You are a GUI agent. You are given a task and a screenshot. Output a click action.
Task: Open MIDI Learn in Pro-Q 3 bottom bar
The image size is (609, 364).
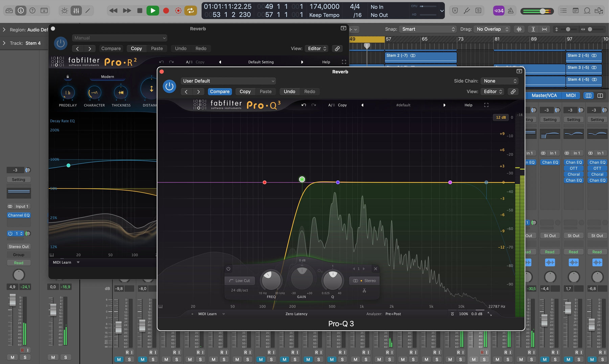[x=207, y=314]
